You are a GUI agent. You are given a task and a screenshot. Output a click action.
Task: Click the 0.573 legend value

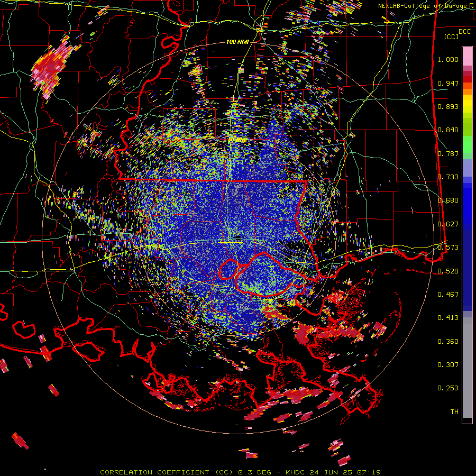tap(448, 248)
